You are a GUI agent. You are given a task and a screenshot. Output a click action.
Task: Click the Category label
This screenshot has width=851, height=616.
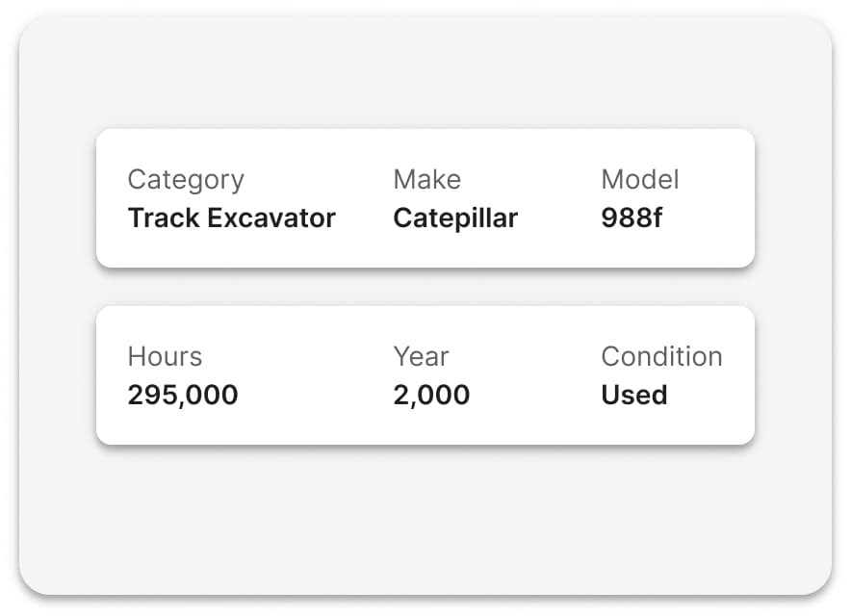point(186,180)
